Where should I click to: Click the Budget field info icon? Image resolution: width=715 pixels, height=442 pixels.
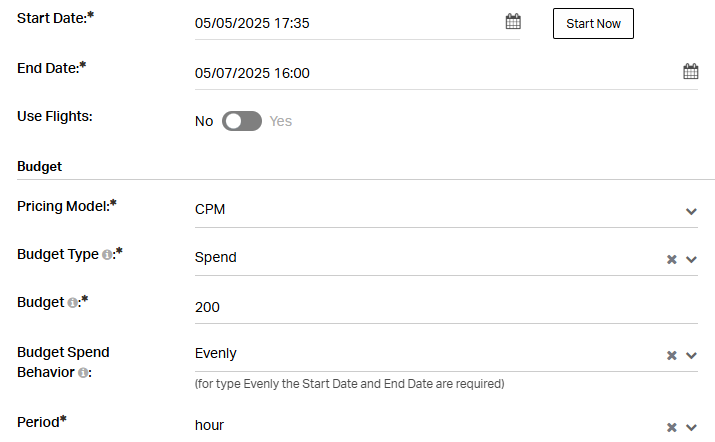coord(73,303)
